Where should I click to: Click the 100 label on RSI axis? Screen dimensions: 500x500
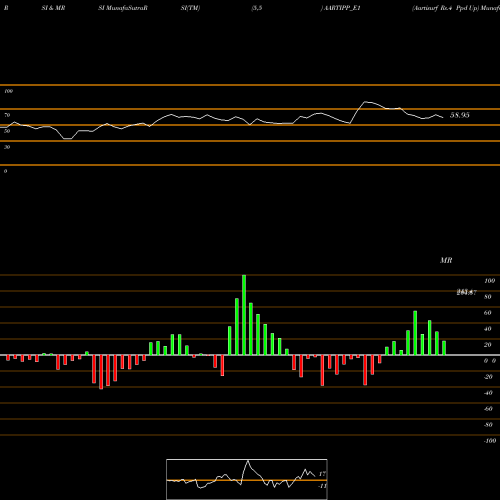9,91
